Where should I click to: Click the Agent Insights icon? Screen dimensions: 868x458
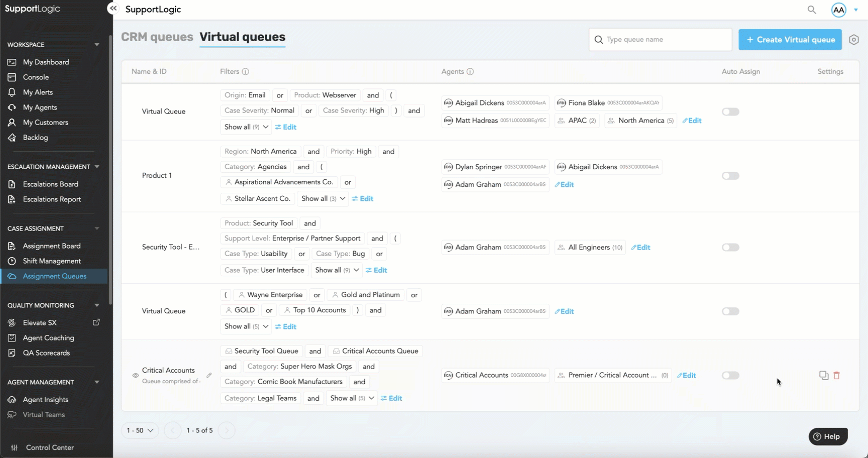[12, 400]
